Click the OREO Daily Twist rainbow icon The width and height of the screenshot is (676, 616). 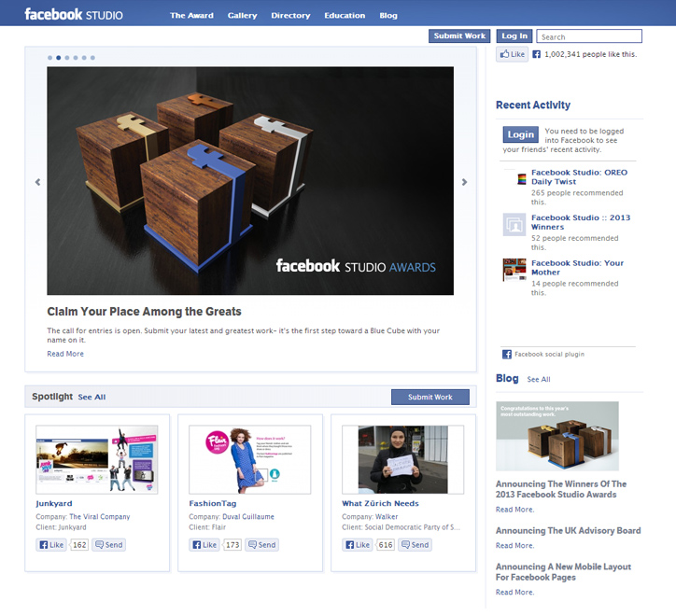[x=522, y=179]
